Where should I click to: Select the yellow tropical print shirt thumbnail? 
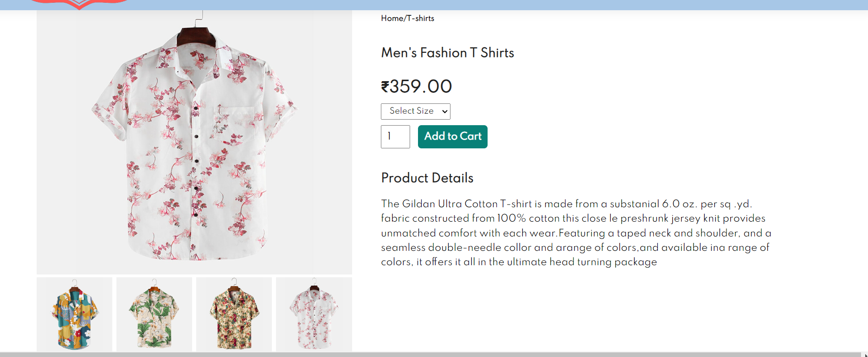74,314
